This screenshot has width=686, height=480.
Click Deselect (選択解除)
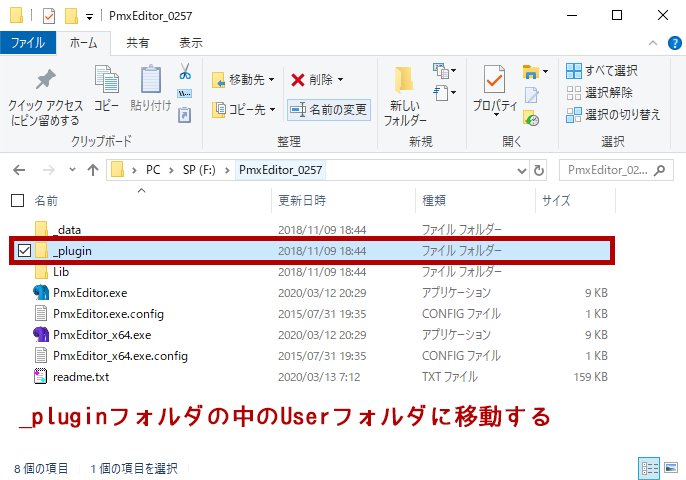[x=599, y=93]
